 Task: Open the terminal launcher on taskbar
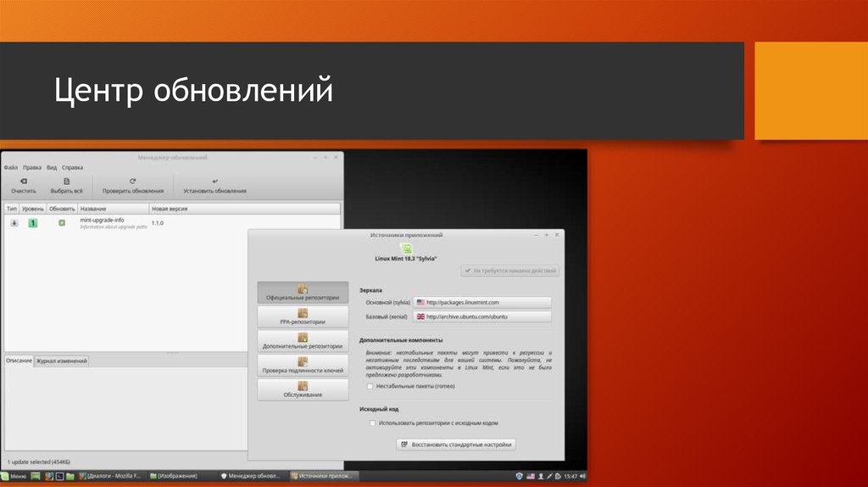click(59, 476)
